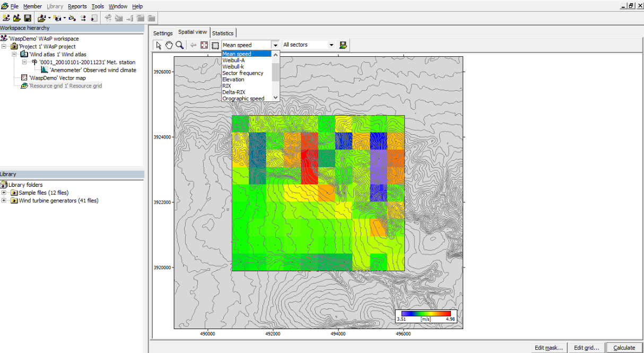The height and width of the screenshot is (353, 644).
Task: Click the export grid icon beside All sectors
Action: click(343, 45)
